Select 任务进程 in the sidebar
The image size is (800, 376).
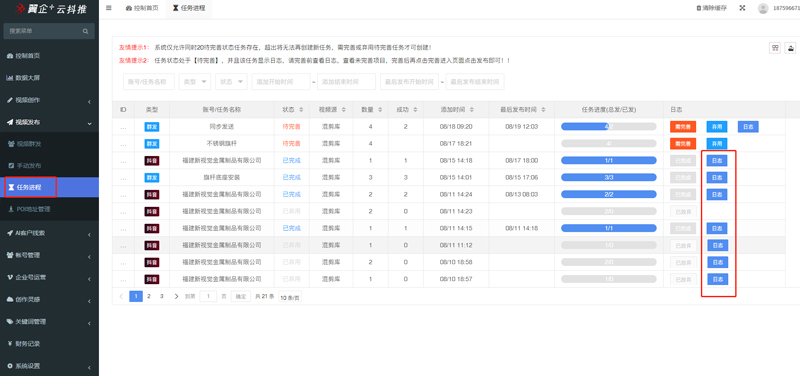49,187
